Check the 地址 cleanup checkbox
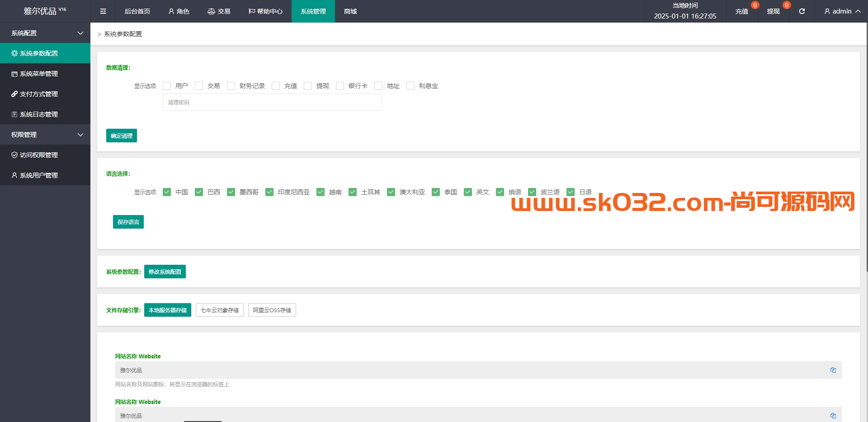The width and height of the screenshot is (868, 422). (378, 86)
